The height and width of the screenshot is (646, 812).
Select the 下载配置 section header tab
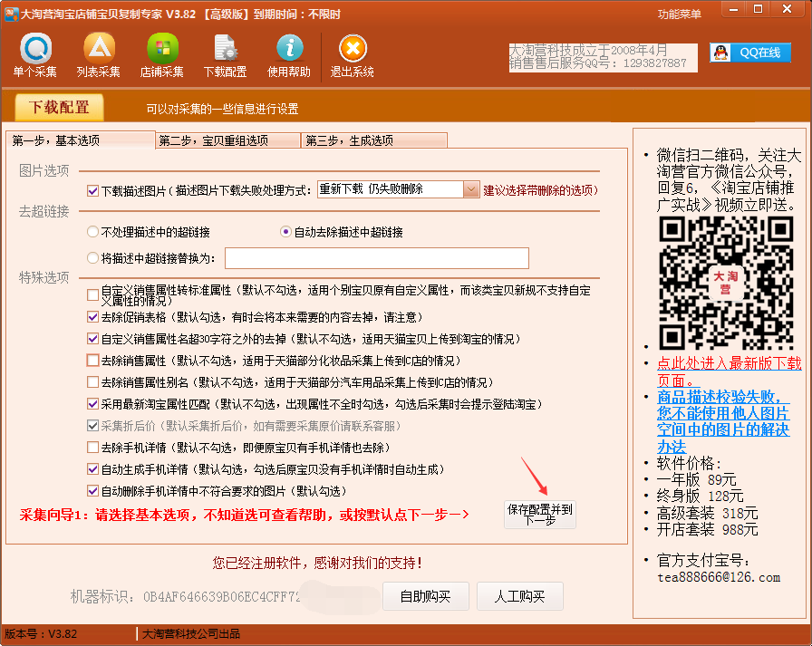point(59,107)
